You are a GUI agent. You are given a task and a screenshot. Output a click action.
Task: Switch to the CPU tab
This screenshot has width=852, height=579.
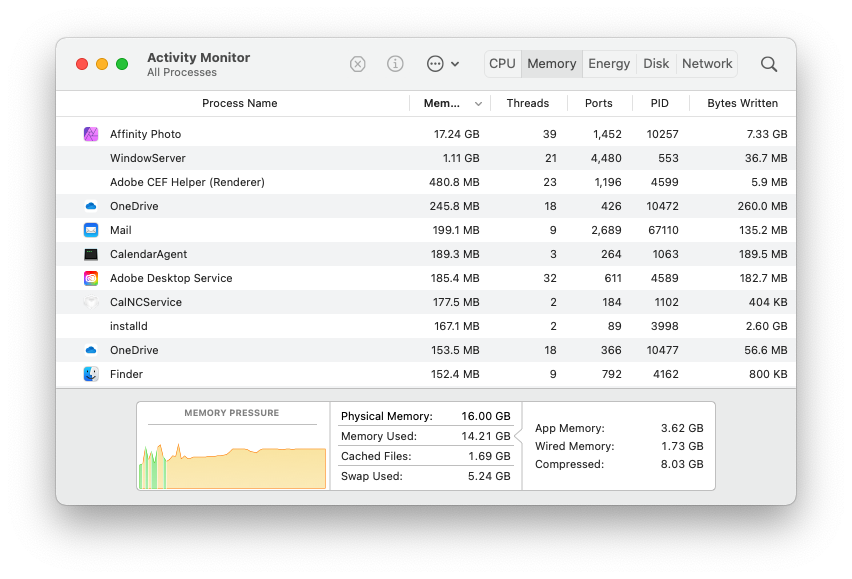(x=503, y=64)
